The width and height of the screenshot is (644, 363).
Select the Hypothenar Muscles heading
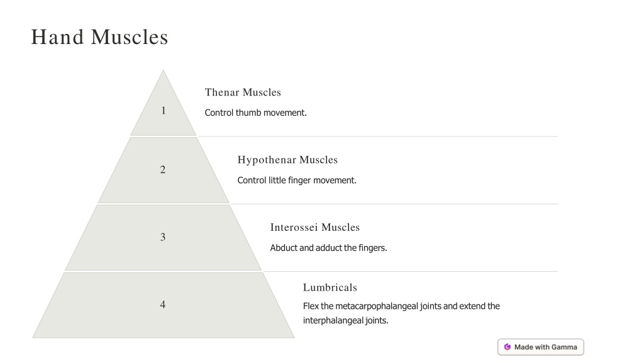click(x=287, y=160)
